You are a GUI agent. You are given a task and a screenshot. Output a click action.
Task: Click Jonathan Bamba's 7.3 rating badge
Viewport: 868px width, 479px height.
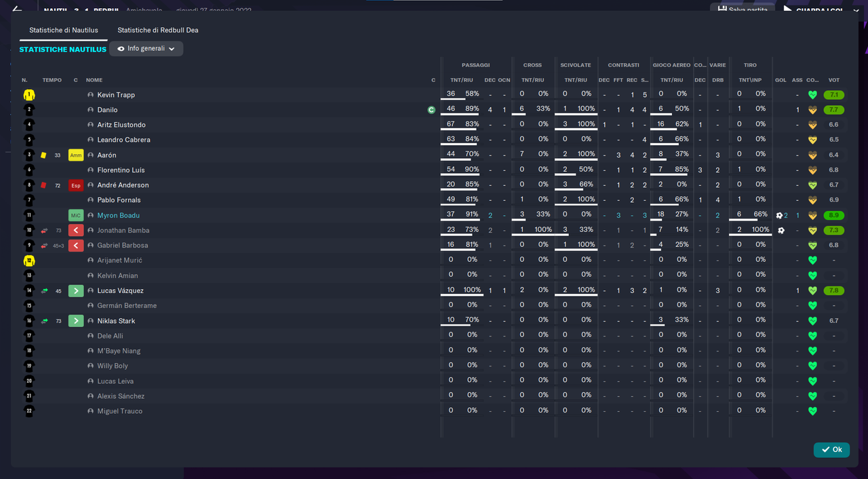tap(834, 231)
